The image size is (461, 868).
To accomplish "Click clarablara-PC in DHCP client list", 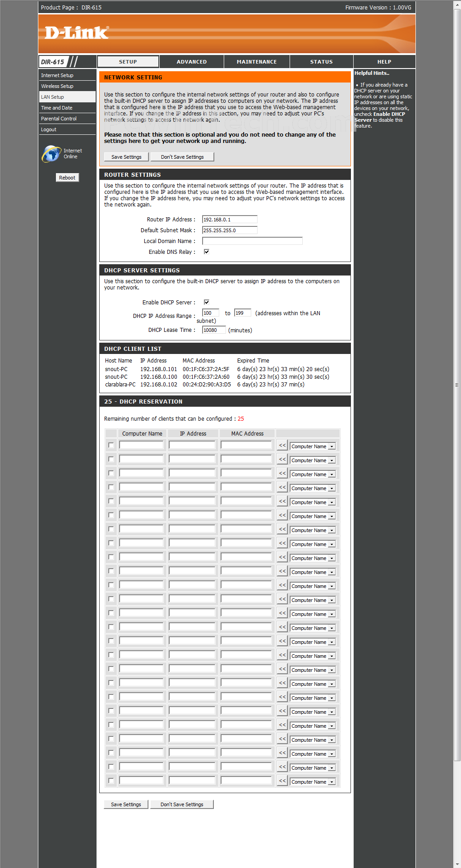I will [x=120, y=385].
